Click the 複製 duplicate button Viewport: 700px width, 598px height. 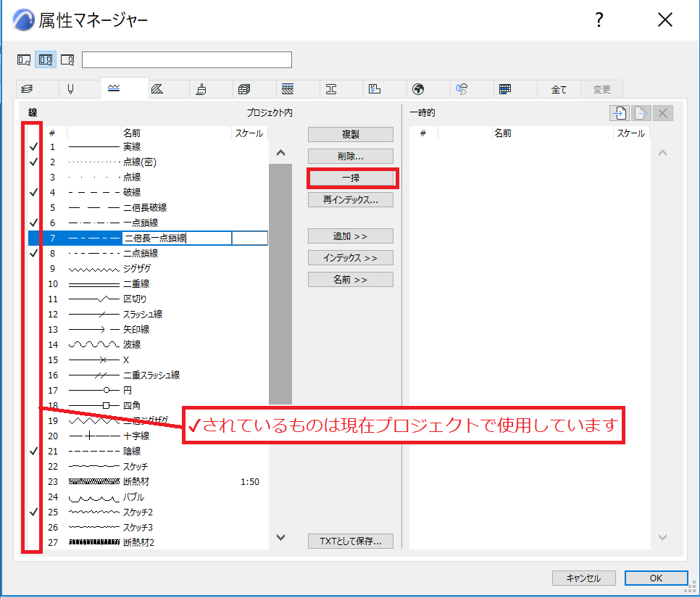tap(351, 134)
